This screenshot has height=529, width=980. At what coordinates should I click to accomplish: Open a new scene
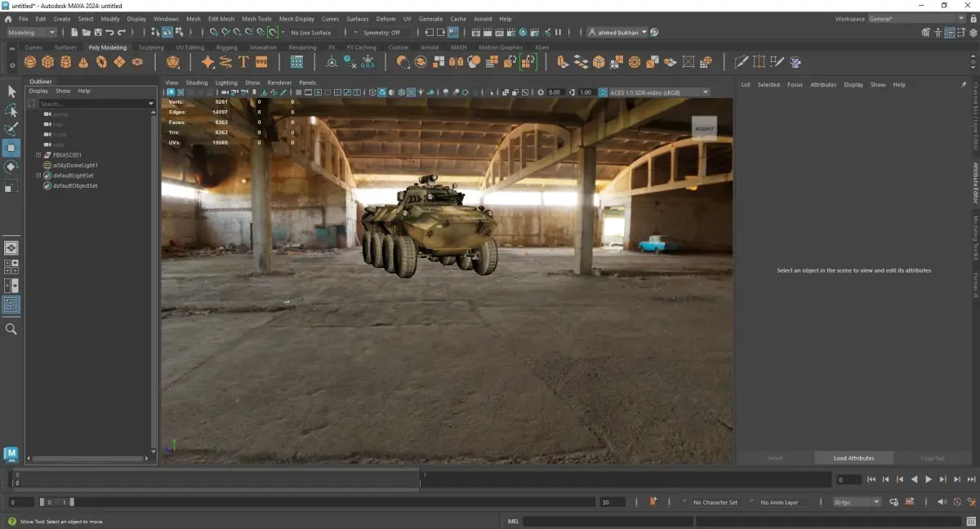click(74, 33)
